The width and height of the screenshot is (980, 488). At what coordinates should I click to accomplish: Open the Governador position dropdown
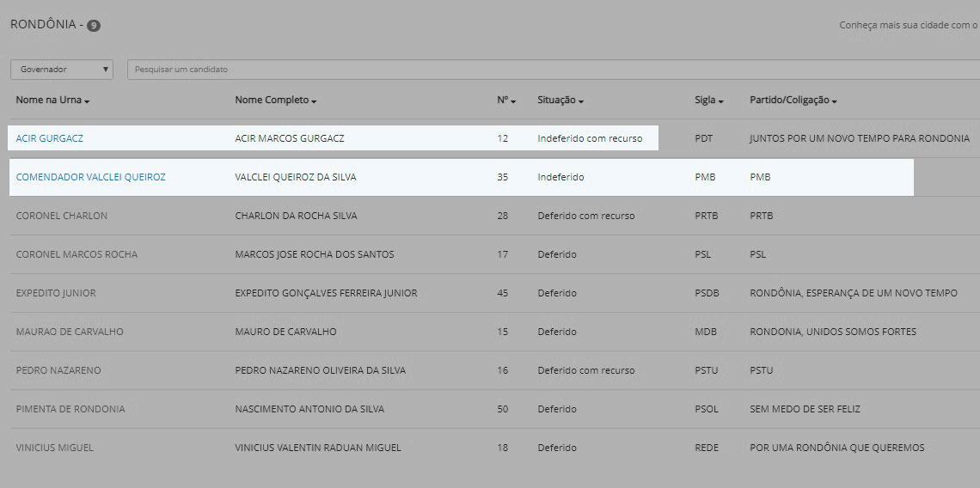[x=62, y=70]
